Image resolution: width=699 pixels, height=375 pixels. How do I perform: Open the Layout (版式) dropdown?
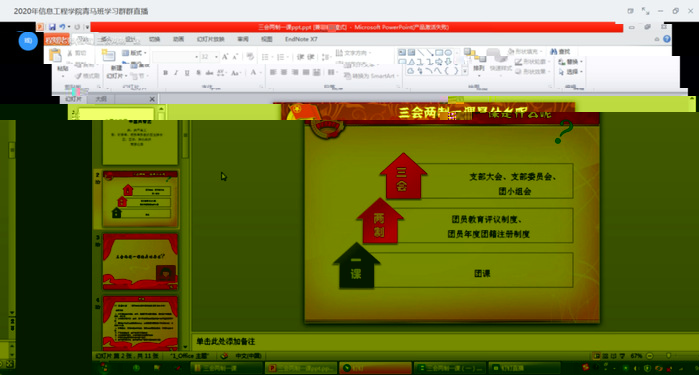[x=135, y=53]
